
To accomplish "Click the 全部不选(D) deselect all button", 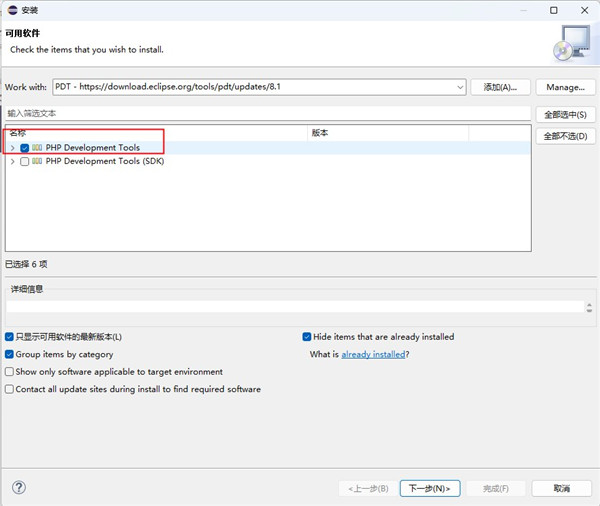I will tap(565, 136).
